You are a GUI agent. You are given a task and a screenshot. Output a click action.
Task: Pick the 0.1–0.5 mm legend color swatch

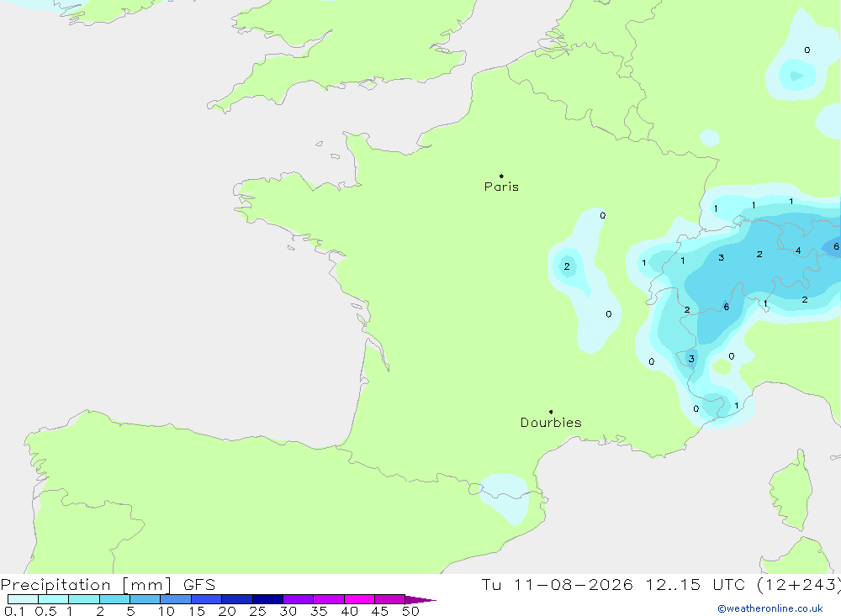point(23,599)
